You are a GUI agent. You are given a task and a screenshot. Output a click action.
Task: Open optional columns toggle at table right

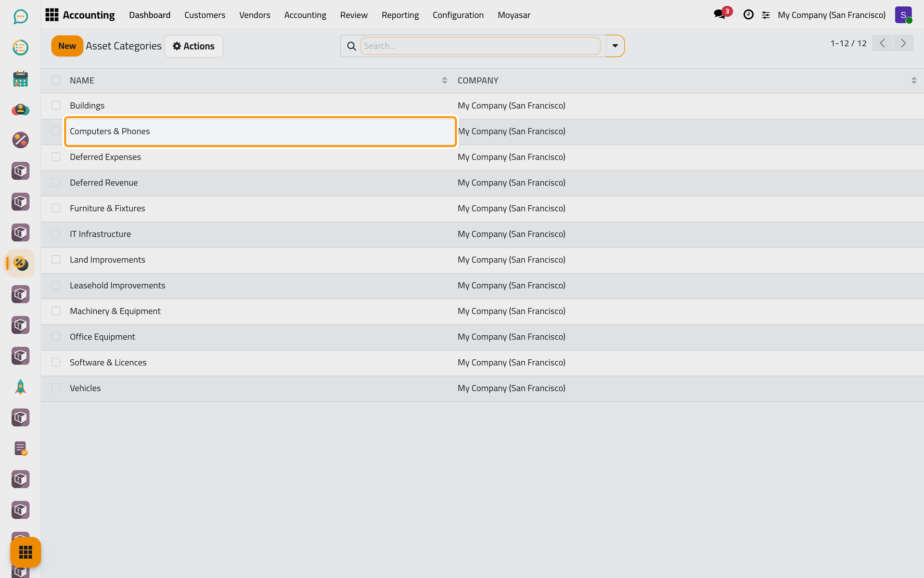click(913, 80)
